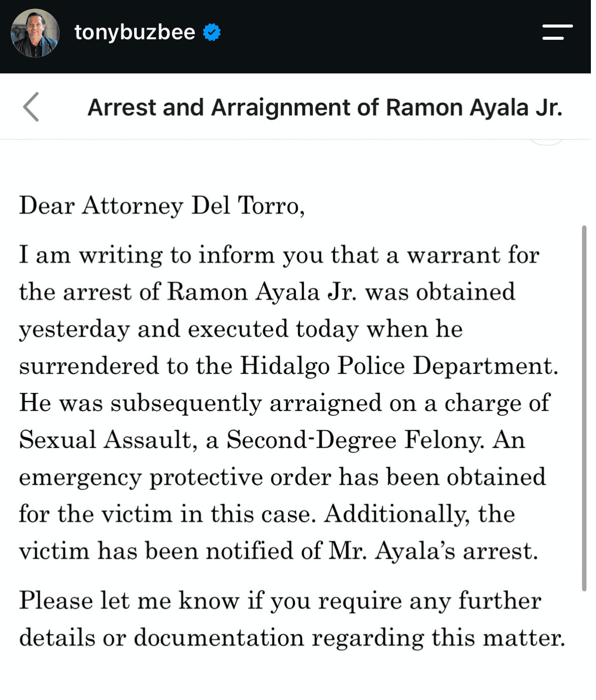Click the word 'documentation' in closing paragraph
Screen dimensions: 596x700
coord(219,638)
